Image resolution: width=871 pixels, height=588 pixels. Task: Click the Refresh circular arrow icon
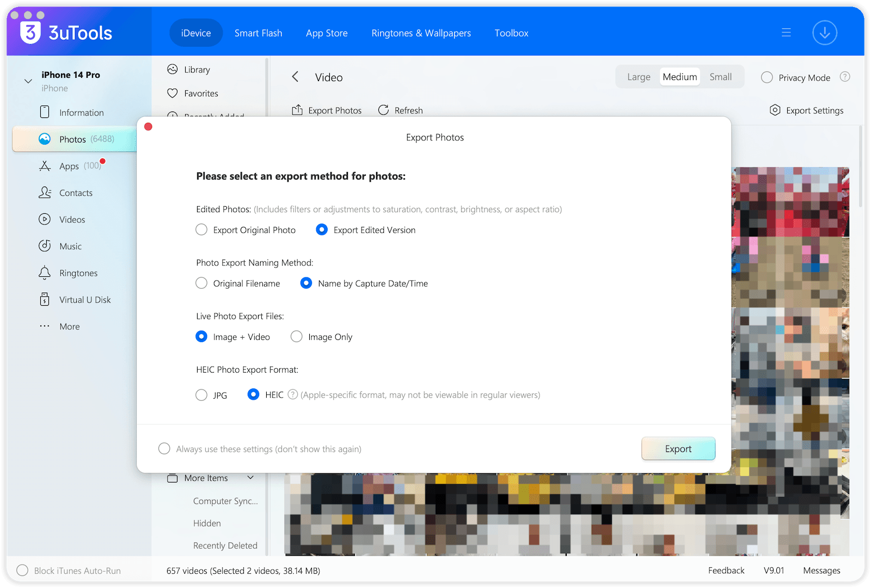coord(383,110)
